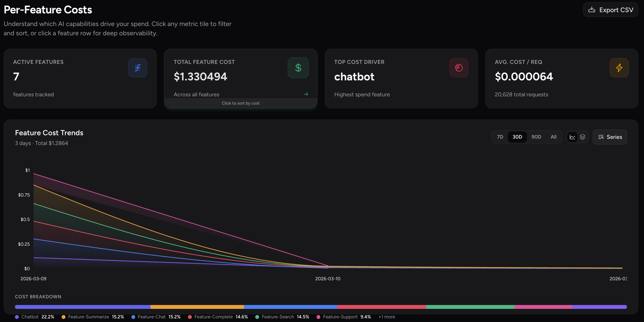Select the All time range option
The height and width of the screenshot is (322, 644).
point(554,137)
